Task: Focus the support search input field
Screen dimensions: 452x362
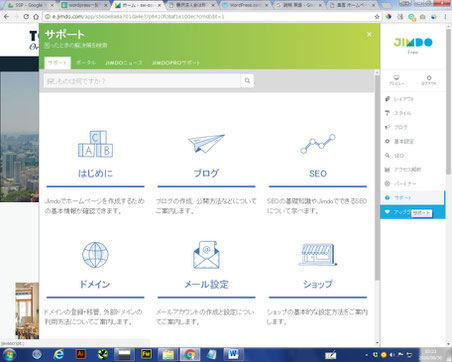Action: tap(142, 81)
